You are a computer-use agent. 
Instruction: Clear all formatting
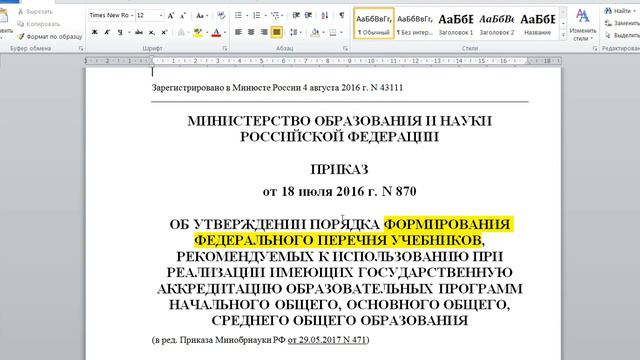[221, 16]
